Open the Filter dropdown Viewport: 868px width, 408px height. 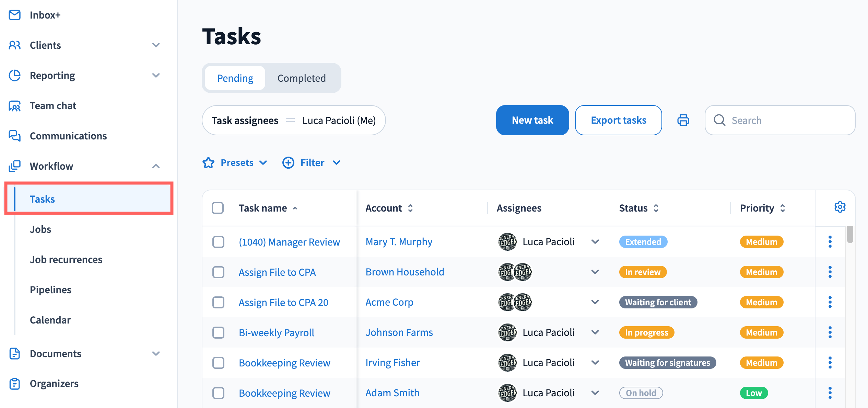click(312, 163)
